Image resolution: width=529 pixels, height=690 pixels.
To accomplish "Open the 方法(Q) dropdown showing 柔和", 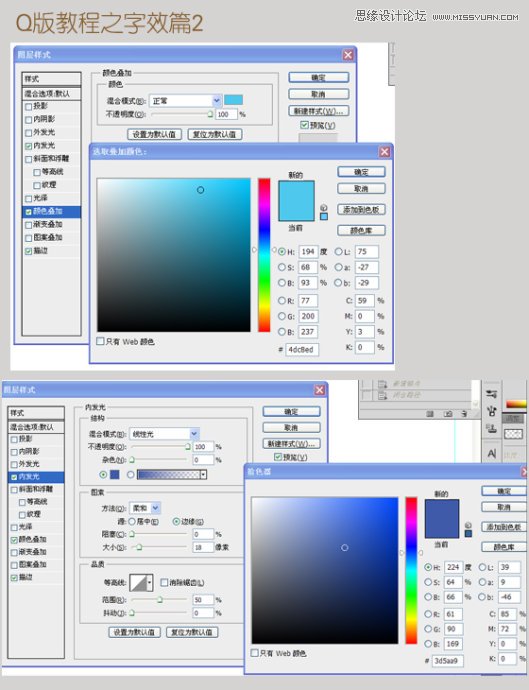I will tap(145, 508).
